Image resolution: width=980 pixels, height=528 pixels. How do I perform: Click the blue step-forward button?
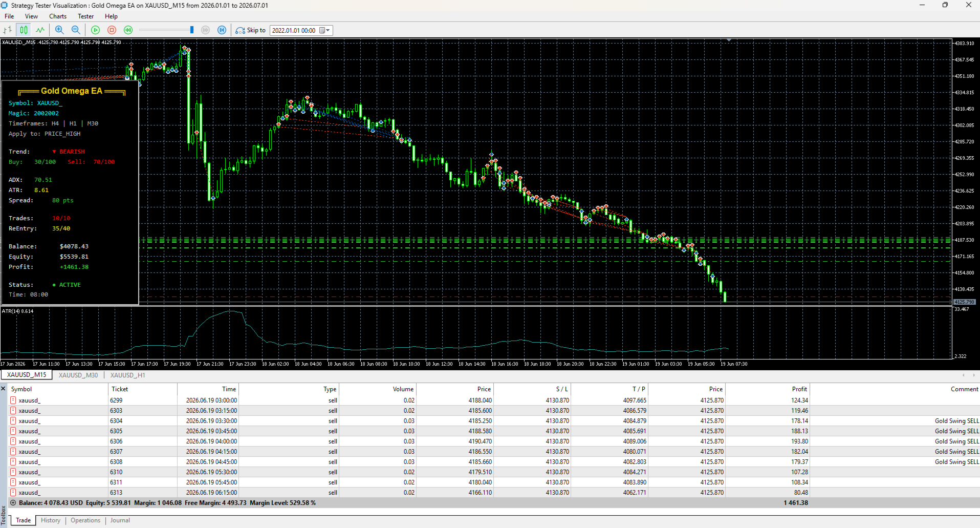[x=222, y=30]
